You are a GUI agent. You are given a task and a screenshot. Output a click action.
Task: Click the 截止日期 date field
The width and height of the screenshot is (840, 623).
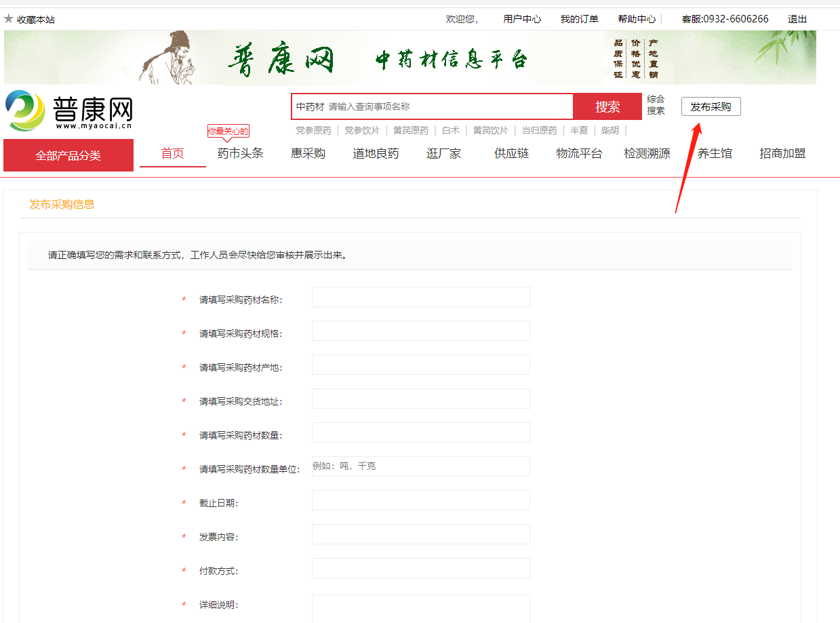(420, 500)
